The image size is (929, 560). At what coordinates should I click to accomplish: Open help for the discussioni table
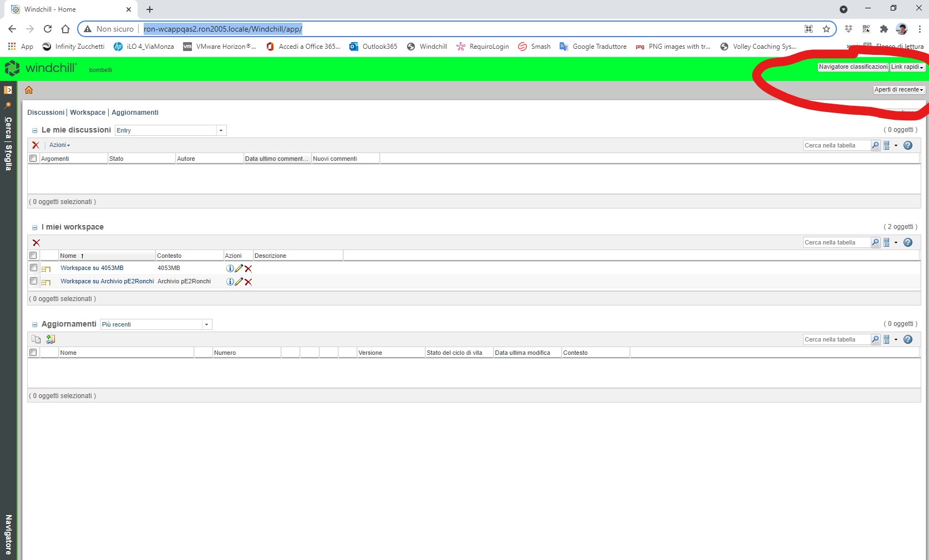point(908,145)
